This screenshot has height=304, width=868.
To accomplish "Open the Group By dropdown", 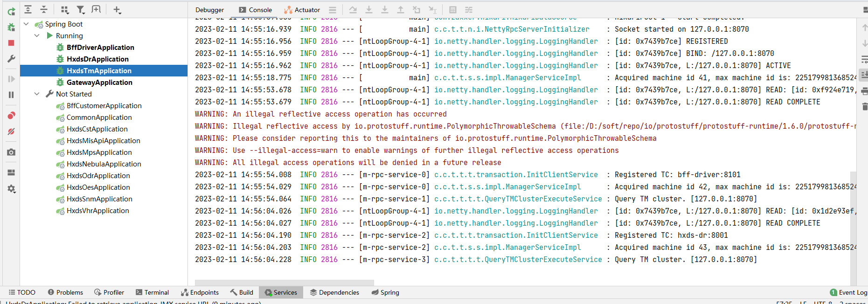I will [65, 9].
